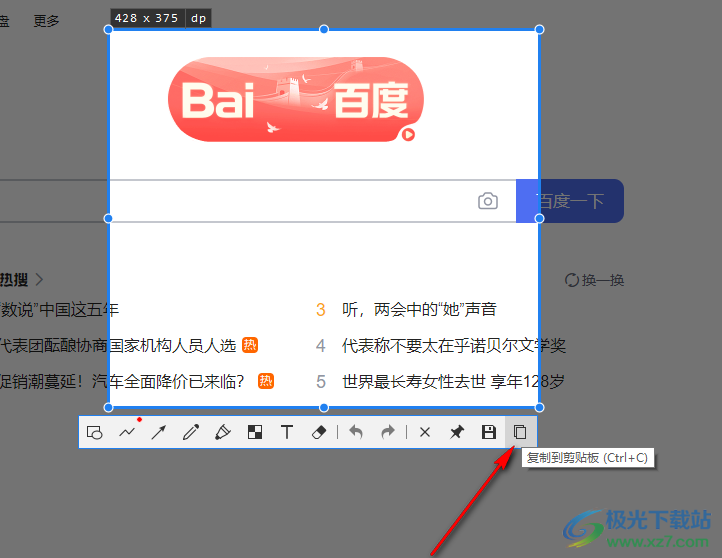Open headline 汽车全面降价已来临
The height and width of the screenshot is (558, 722).
(x=122, y=382)
